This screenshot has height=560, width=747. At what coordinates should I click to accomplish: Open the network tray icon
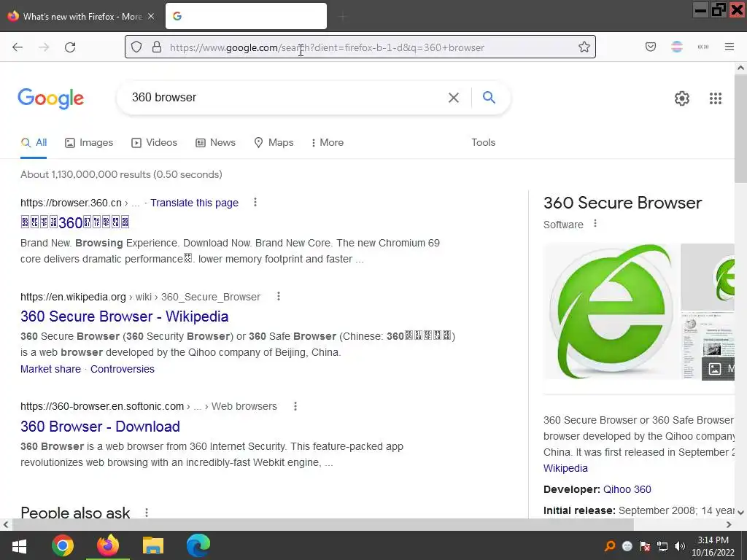pos(662,546)
